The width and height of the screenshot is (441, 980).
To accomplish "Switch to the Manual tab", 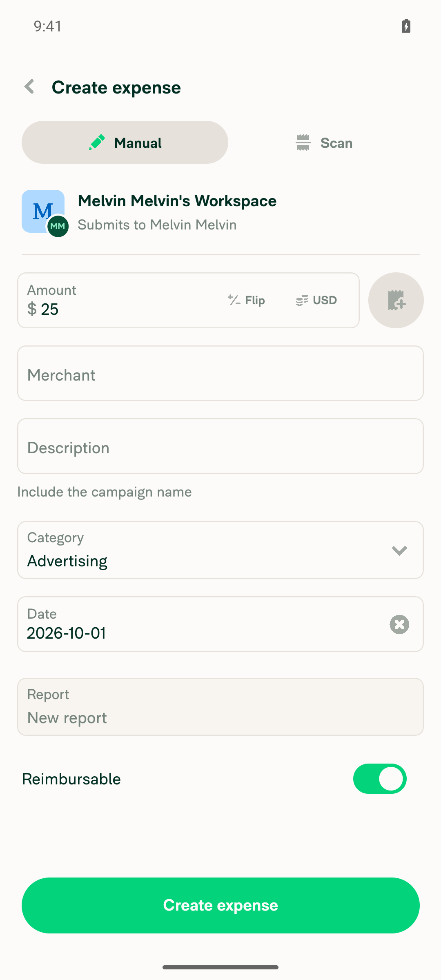I will 125,143.
